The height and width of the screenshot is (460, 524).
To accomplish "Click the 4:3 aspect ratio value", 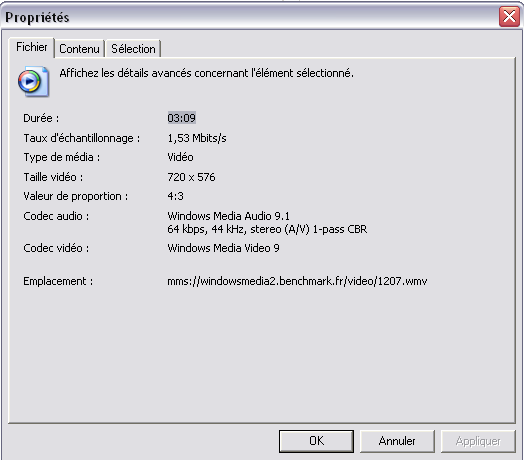I will pos(175,196).
